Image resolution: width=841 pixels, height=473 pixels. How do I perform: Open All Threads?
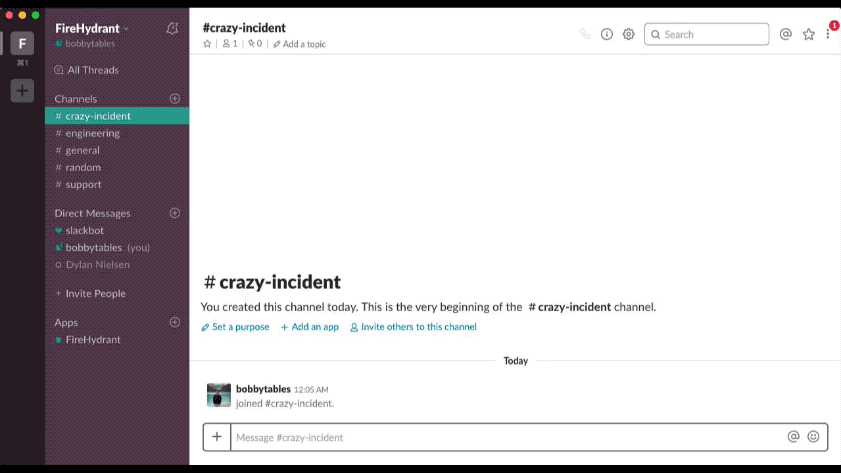tap(86, 70)
